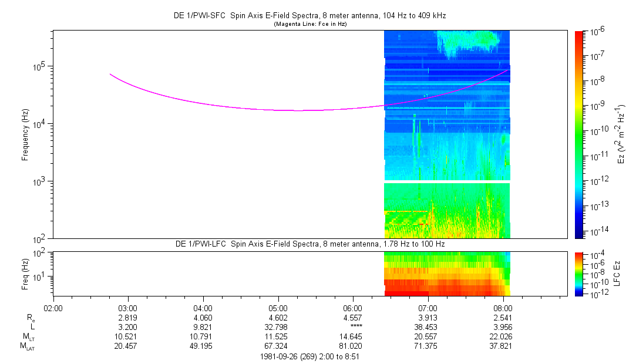
Task: Click the 08:00 time axis label
Action: point(503,308)
